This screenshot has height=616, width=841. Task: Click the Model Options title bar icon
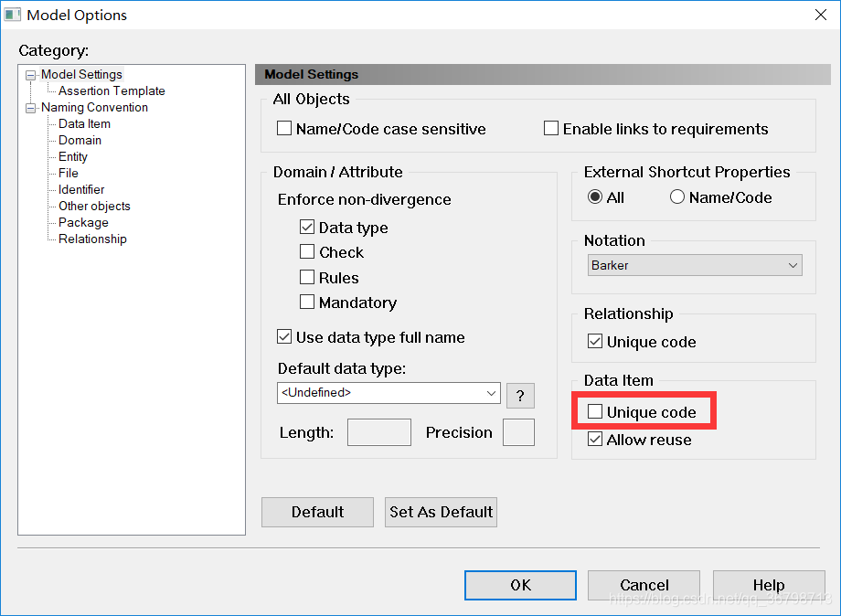12,15
